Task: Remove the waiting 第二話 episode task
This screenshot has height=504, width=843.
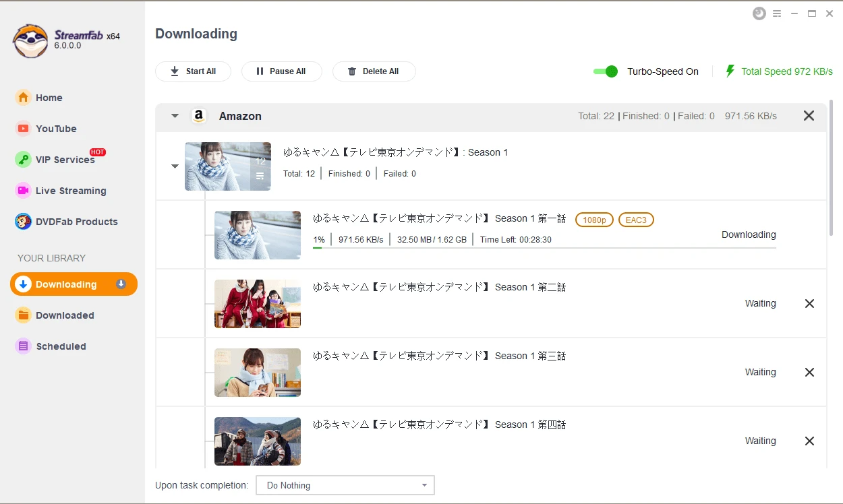Action: point(809,304)
